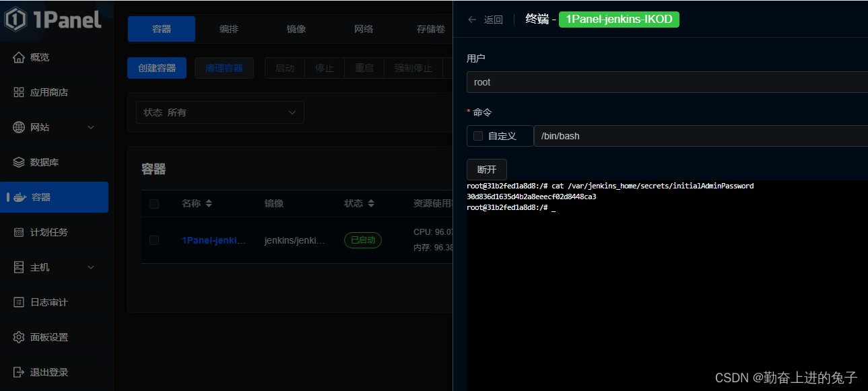Click the home icon beside 概览
Image resolution: width=868 pixels, height=391 pixels.
coord(19,57)
